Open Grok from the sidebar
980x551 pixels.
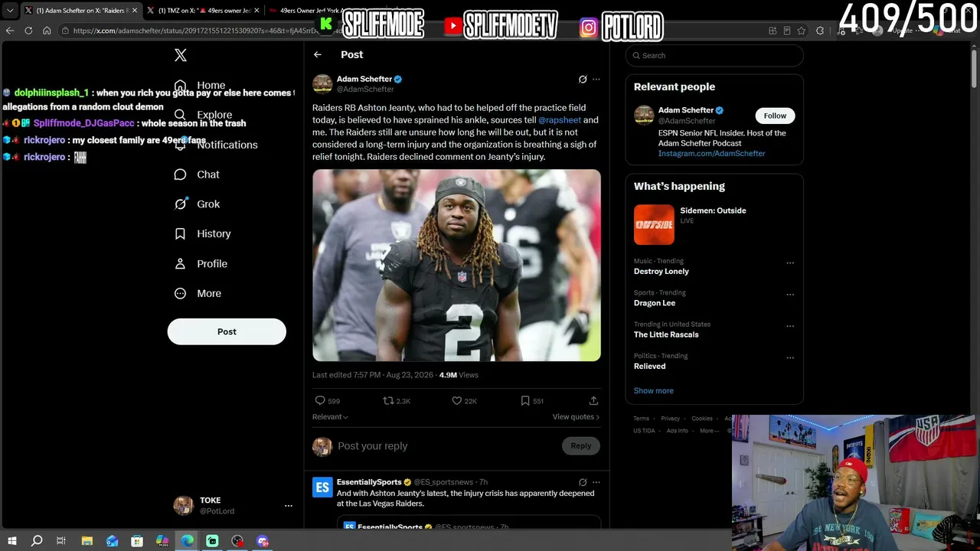tap(197, 204)
